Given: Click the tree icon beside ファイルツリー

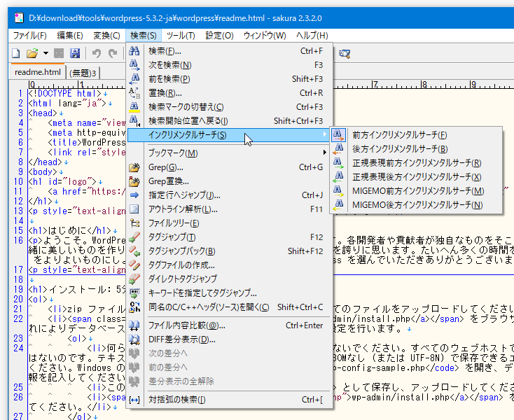Looking at the screenshot, I should 134,223.
